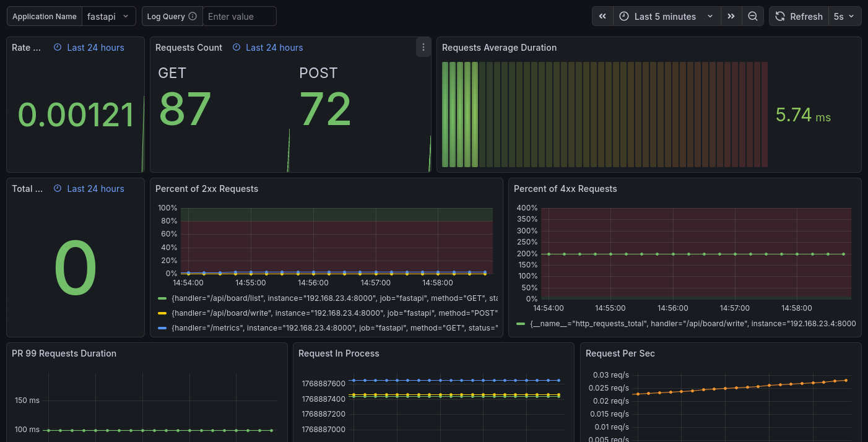Click Last 24 hours on Total panel
This screenshot has width=868, height=442.
(x=95, y=189)
